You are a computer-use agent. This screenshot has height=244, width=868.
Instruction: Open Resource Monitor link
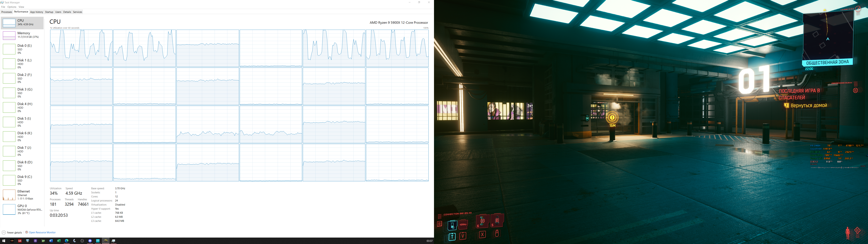click(42, 232)
